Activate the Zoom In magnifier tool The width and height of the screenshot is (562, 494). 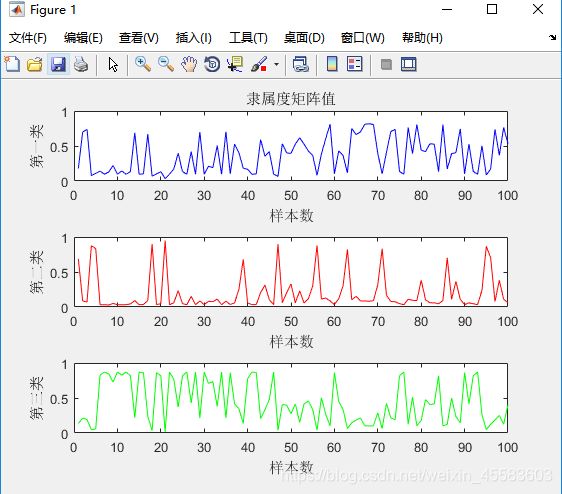point(143,65)
